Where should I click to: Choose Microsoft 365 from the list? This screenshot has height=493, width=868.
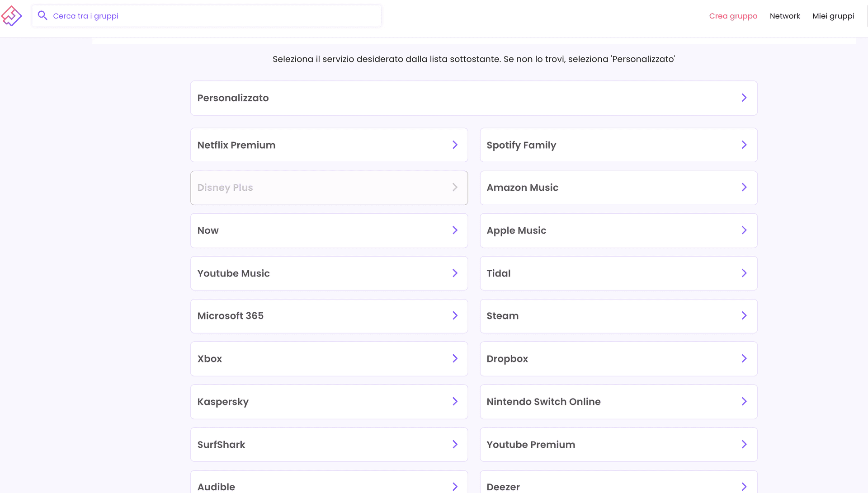tap(329, 316)
